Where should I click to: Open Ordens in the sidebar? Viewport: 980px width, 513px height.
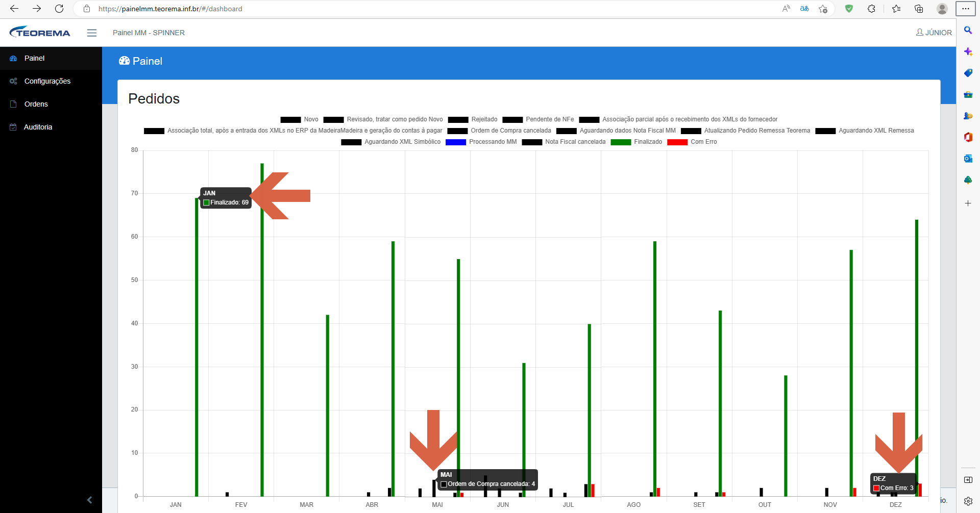51,104
